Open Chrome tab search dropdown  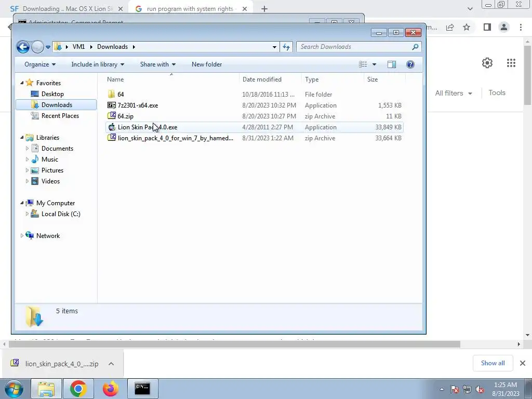click(470, 9)
